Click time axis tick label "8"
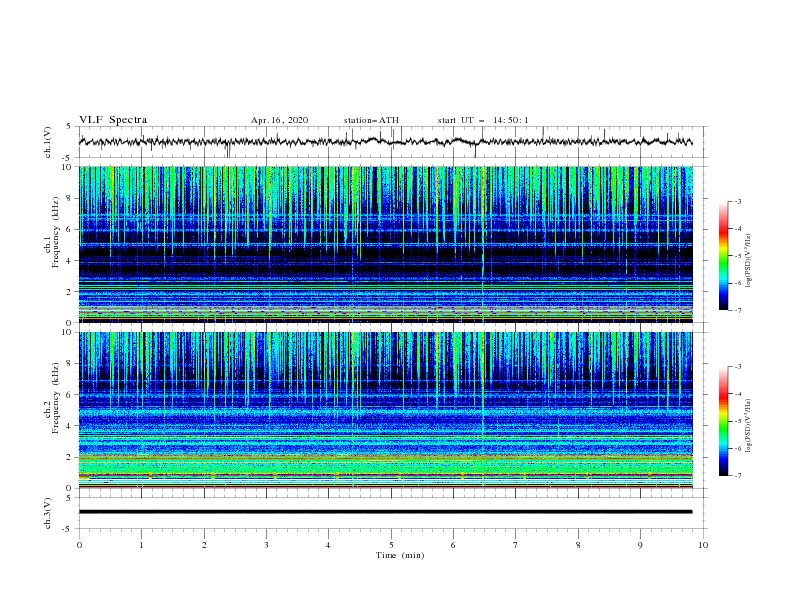 (x=578, y=545)
